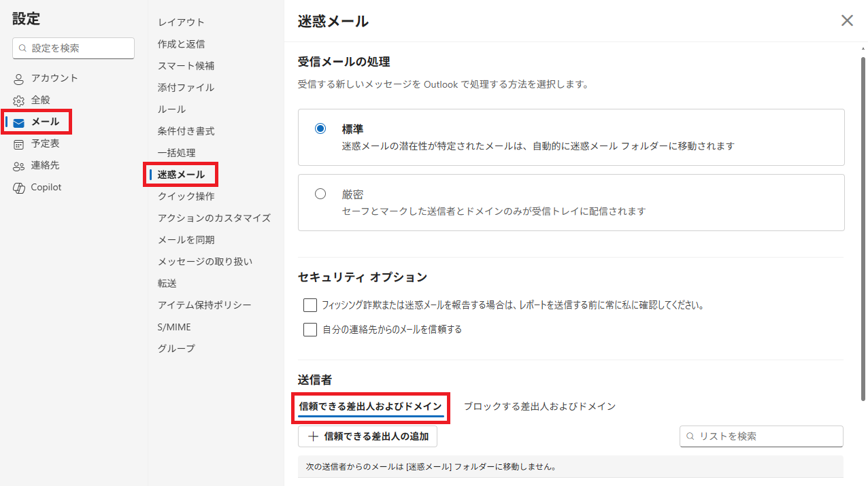Select 信頼できる差出人およびドメイン tab
The height and width of the screenshot is (486, 868).
click(x=371, y=406)
